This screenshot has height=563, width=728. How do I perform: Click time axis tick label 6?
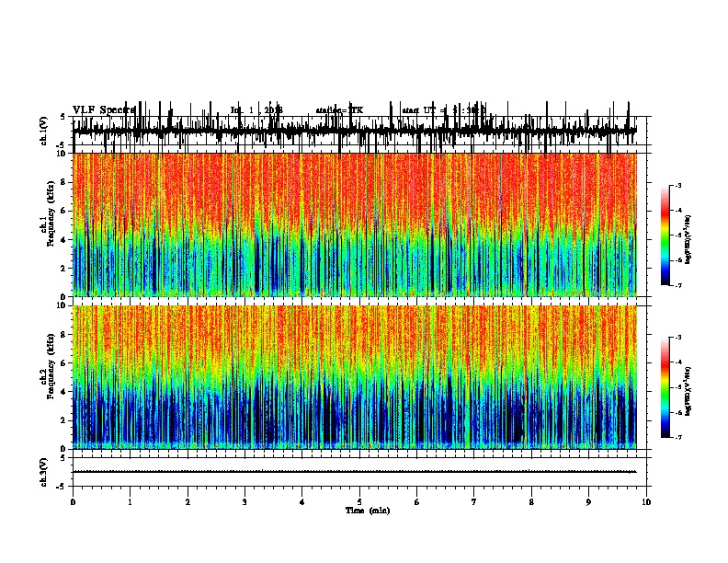417,502
